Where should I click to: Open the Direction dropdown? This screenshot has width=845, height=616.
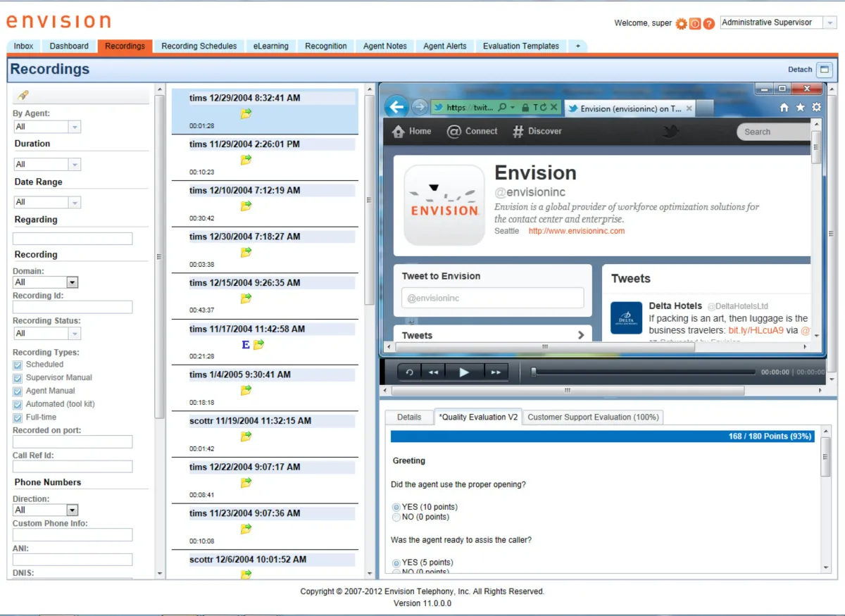coord(72,510)
